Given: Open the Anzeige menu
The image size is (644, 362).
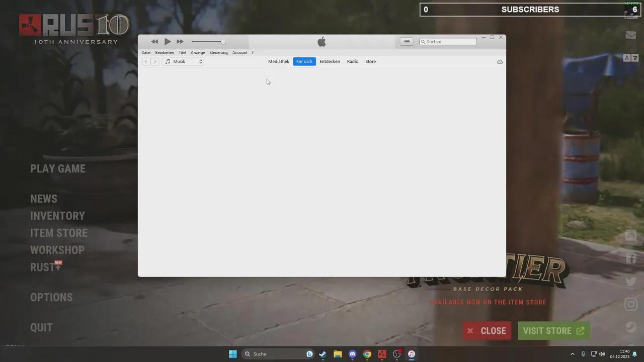Looking at the screenshot, I should [198, 52].
